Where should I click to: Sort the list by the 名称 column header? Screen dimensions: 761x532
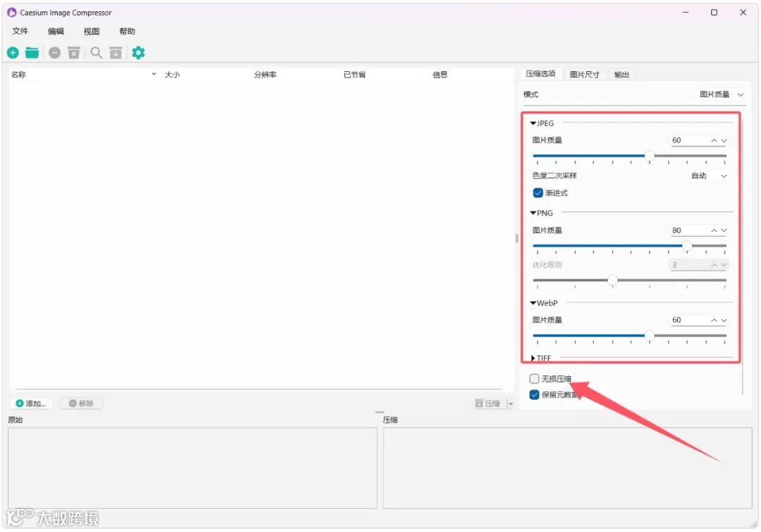coord(85,74)
